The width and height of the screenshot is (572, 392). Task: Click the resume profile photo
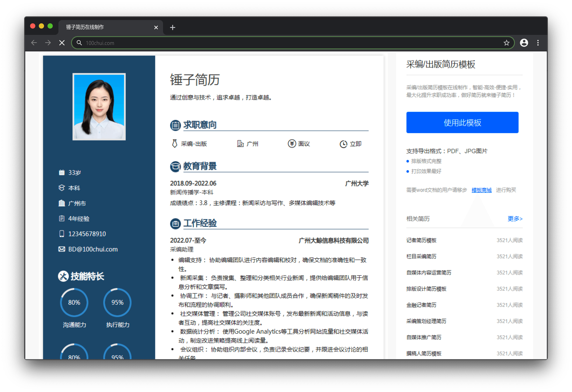click(x=99, y=107)
